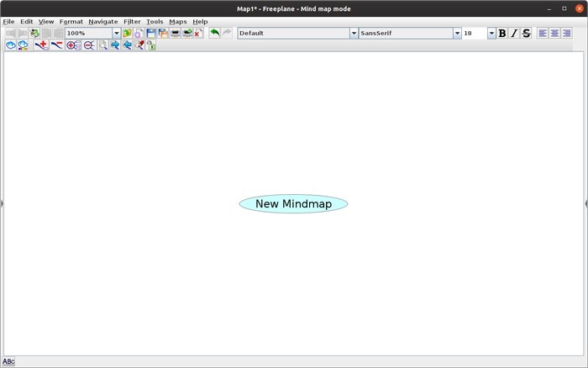Image resolution: width=588 pixels, height=368 pixels.
Task: Open the Format menu
Action: [x=71, y=21]
